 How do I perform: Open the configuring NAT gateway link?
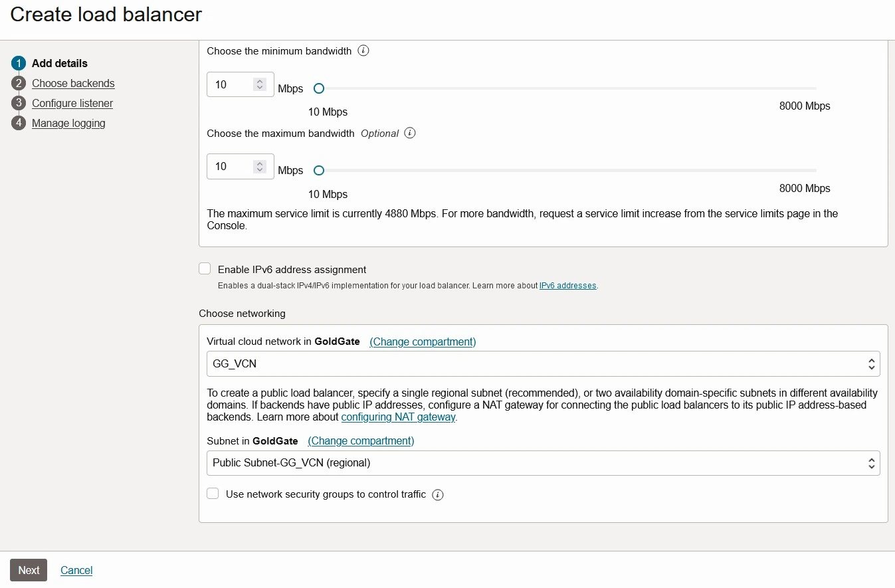(x=398, y=417)
